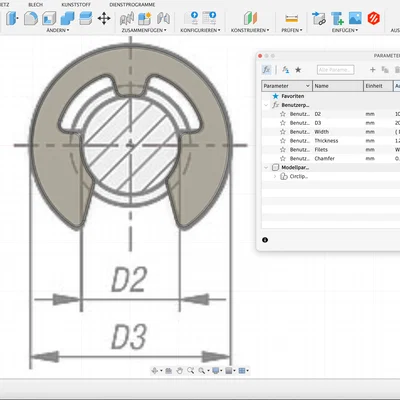Click the Fillets parameter name cell
This screenshot has height=400, width=400.
click(x=321, y=150)
